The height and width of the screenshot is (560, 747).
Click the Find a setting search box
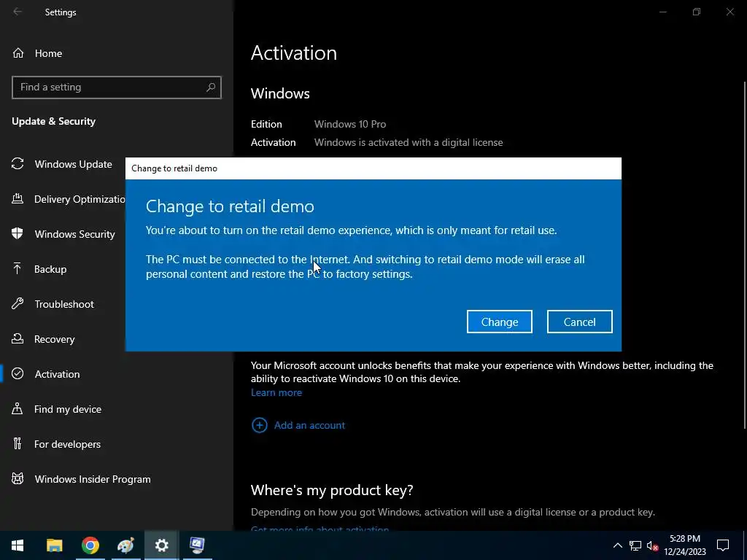coord(116,87)
